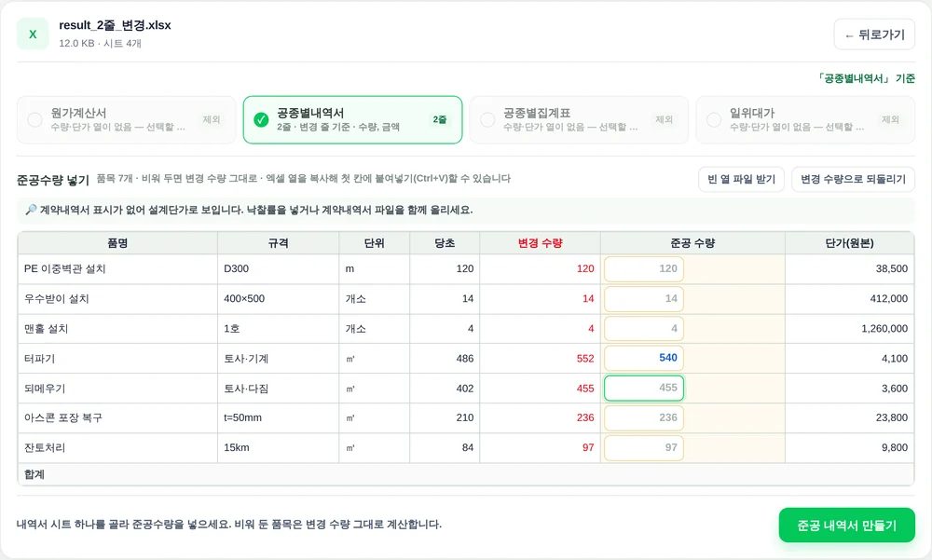Click the 12.0 KB · 시트 4개 file info

(x=100, y=44)
